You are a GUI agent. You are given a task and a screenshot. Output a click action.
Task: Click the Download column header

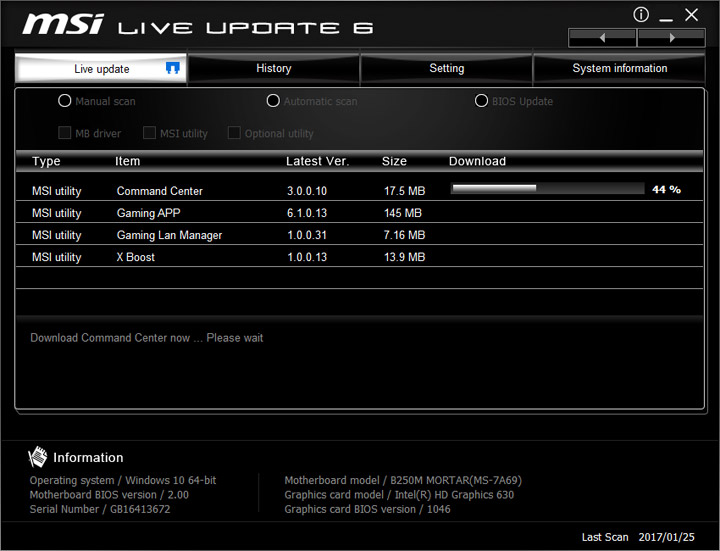478,161
